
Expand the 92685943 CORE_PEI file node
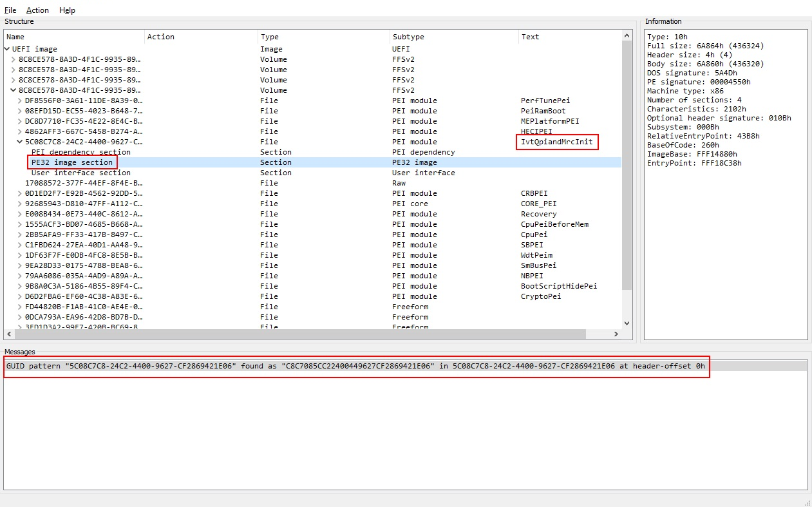point(20,204)
